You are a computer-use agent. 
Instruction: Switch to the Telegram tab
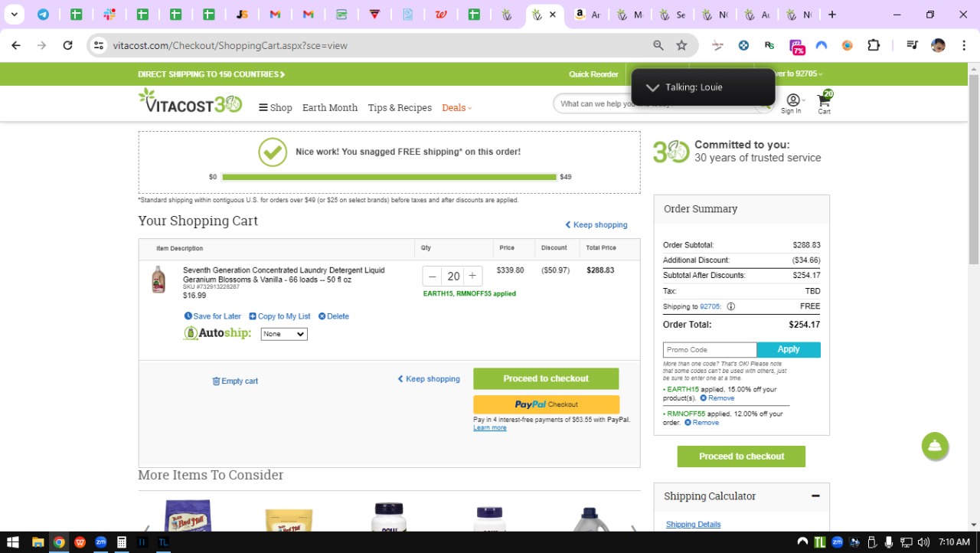point(43,15)
